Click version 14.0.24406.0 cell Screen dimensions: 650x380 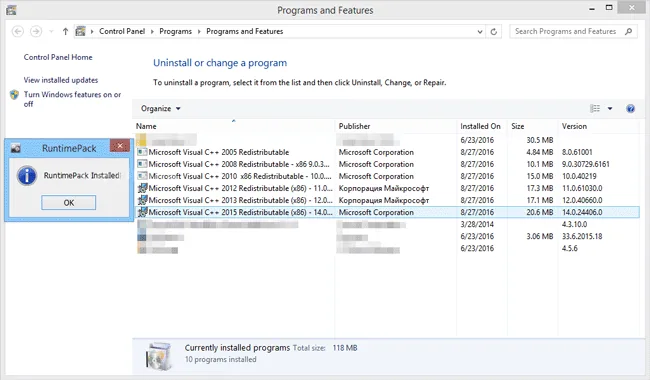(x=582, y=212)
